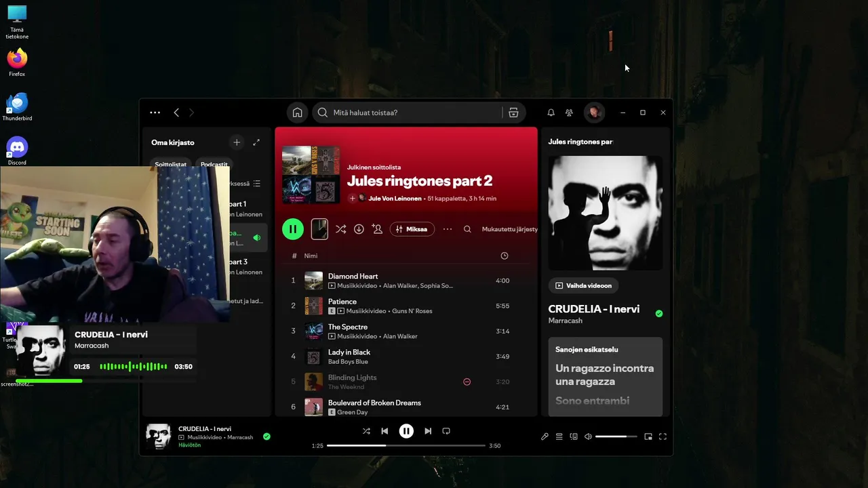Click the Vaihda videoon button

[583, 285]
